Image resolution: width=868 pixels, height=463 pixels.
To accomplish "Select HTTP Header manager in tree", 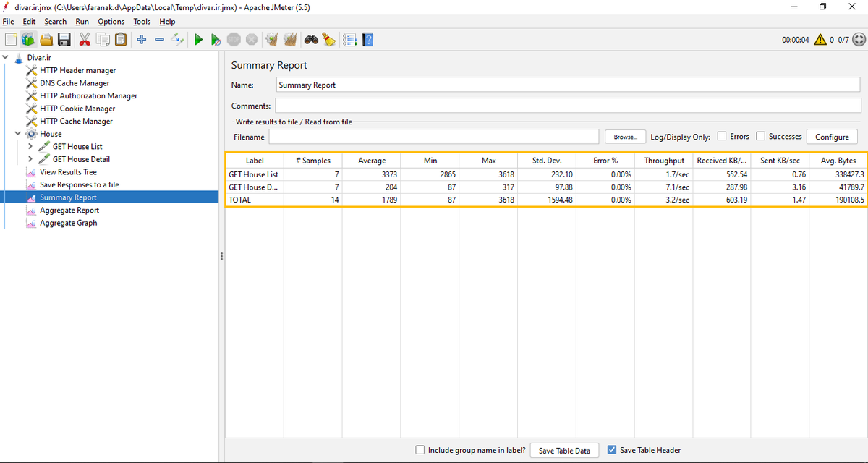I will (x=77, y=70).
